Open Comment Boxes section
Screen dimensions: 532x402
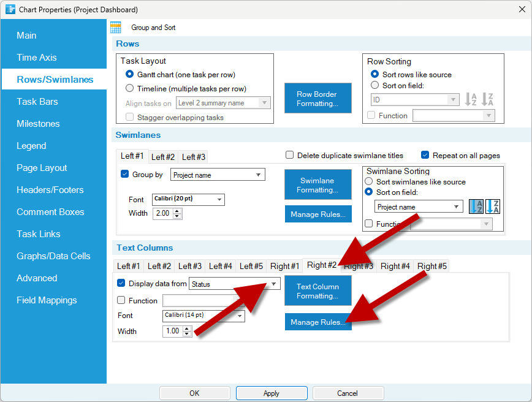pos(50,211)
